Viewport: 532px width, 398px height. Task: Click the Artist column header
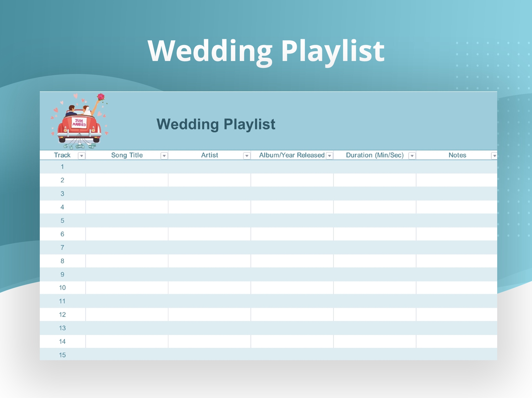209,155
